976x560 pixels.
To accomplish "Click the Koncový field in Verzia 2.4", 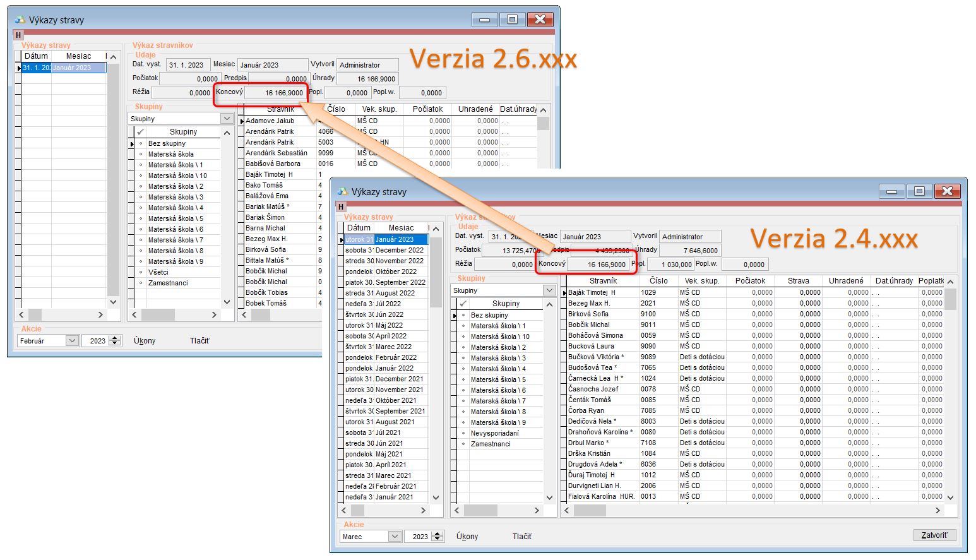I will [x=600, y=265].
